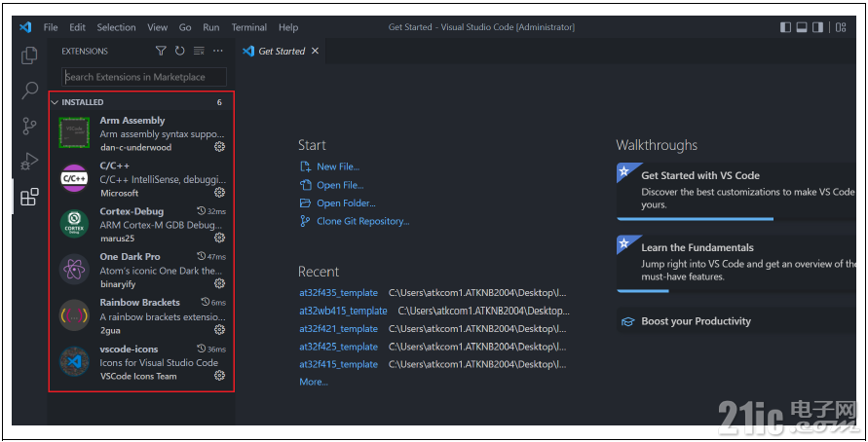The width and height of the screenshot is (868, 442).
Task: Click the EXTENSIONS panel header label
Action: click(85, 51)
